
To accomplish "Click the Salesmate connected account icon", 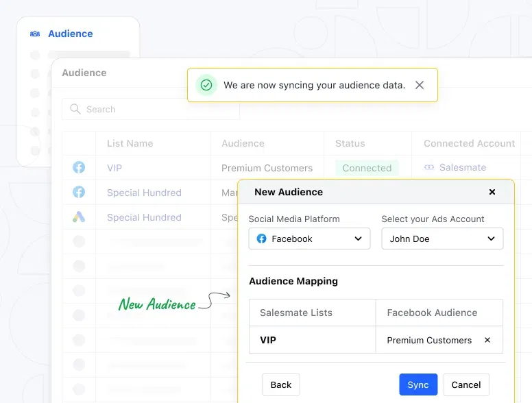I will click(429, 167).
